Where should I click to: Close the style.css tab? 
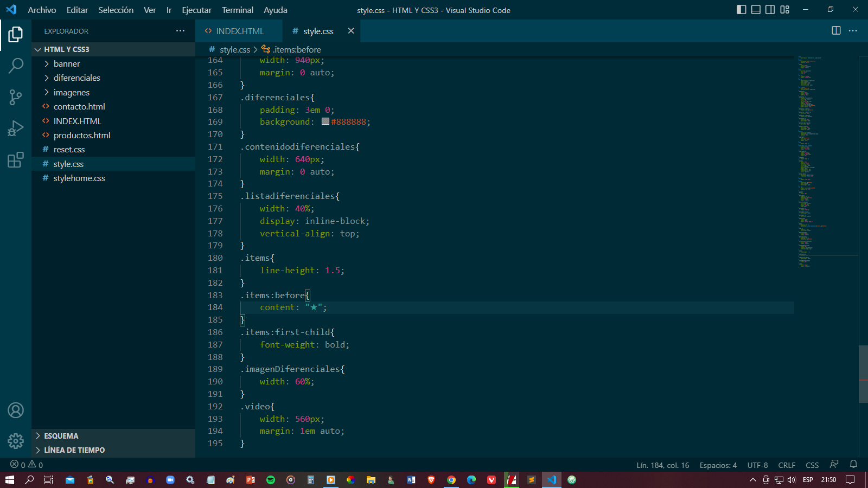[x=351, y=31]
